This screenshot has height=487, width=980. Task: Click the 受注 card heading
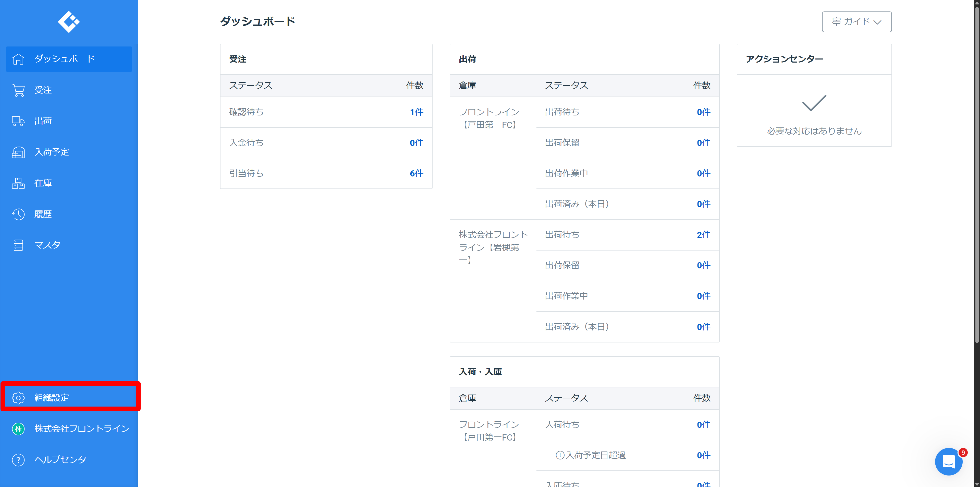(238, 59)
